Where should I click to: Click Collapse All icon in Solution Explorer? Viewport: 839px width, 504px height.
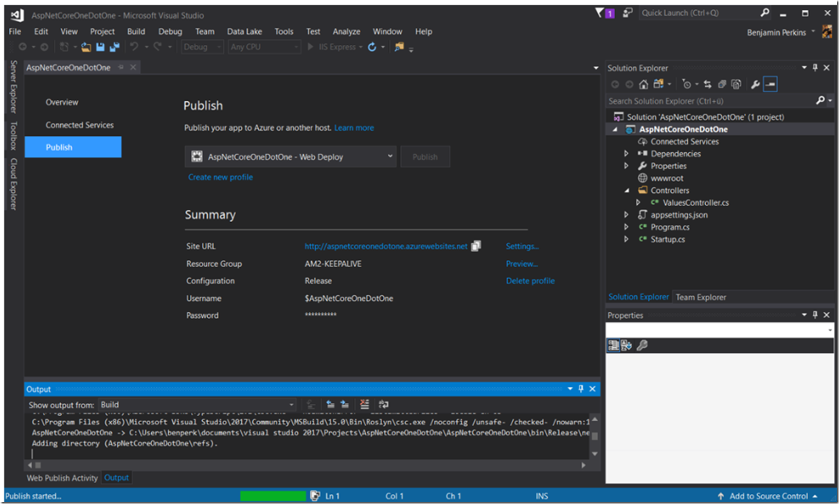[722, 84]
